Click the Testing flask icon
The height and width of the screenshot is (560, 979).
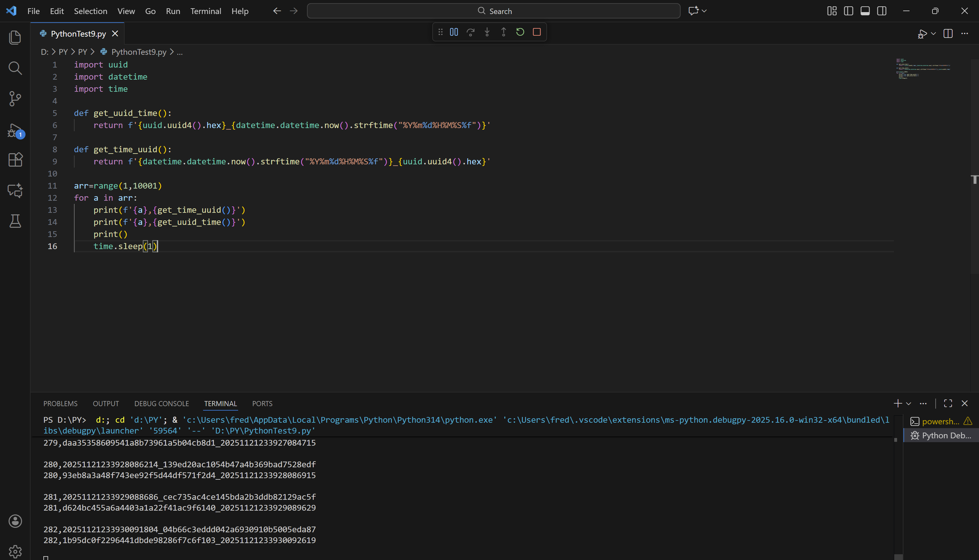15,221
